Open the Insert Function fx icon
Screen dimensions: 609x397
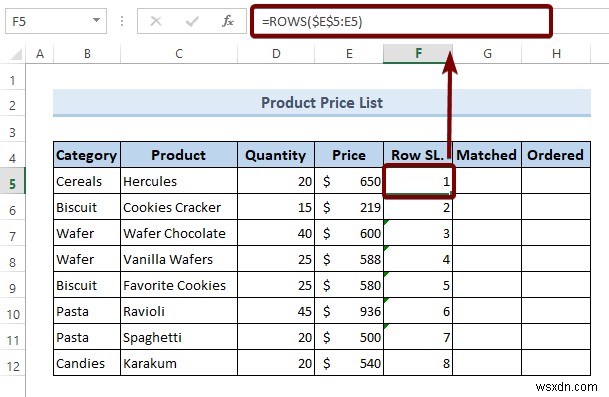click(228, 21)
